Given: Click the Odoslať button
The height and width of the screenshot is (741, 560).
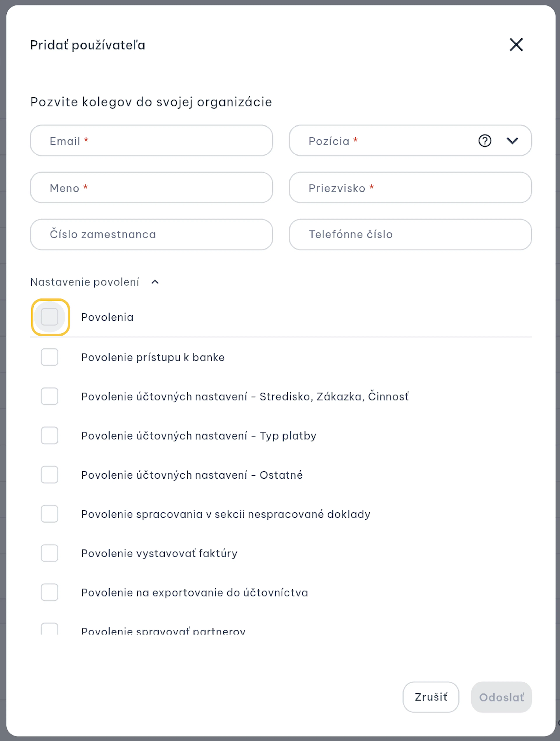Looking at the screenshot, I should tap(501, 697).
